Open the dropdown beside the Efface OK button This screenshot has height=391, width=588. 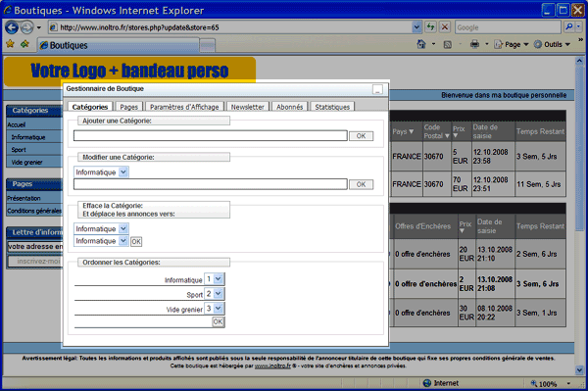(101, 241)
